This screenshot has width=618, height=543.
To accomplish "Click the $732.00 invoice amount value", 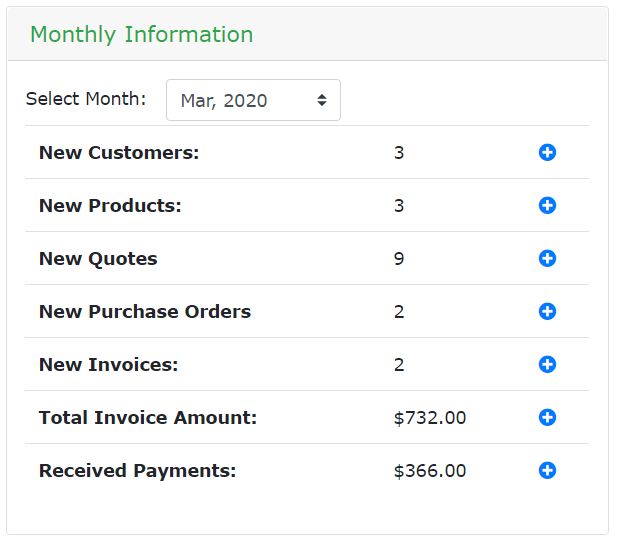I will point(430,418).
